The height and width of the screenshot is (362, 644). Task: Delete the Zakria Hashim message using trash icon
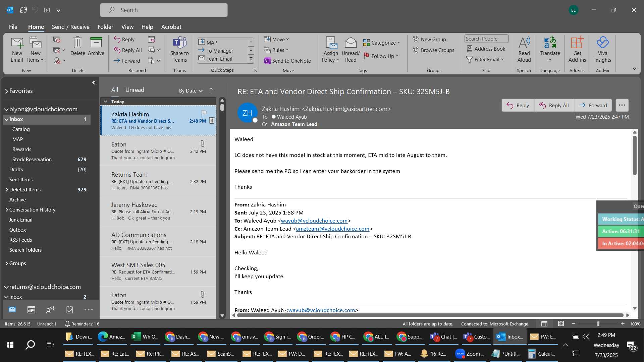(x=212, y=120)
